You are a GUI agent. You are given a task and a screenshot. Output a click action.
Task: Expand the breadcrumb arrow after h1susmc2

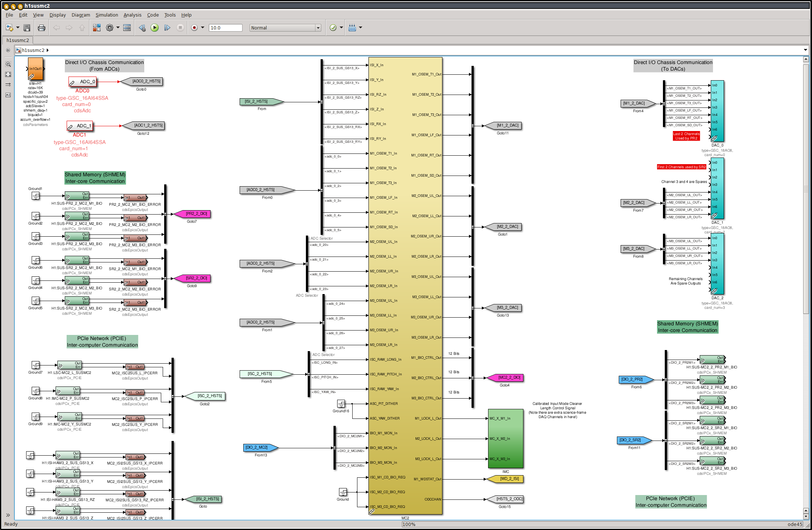click(x=47, y=50)
